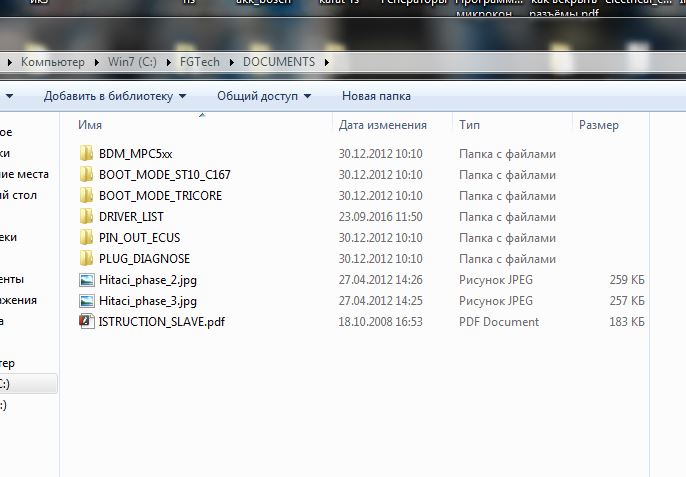Select the 'енты' item in navigation pane

12,280
